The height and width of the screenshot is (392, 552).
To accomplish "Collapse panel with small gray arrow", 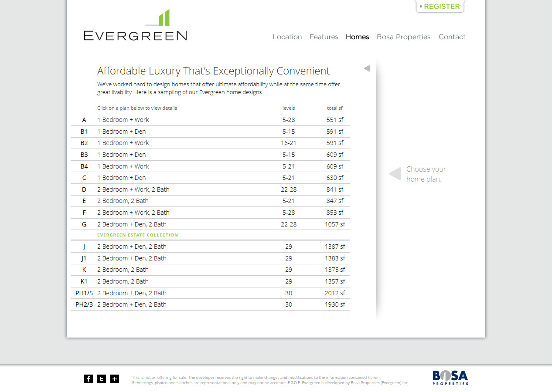I will (367, 68).
